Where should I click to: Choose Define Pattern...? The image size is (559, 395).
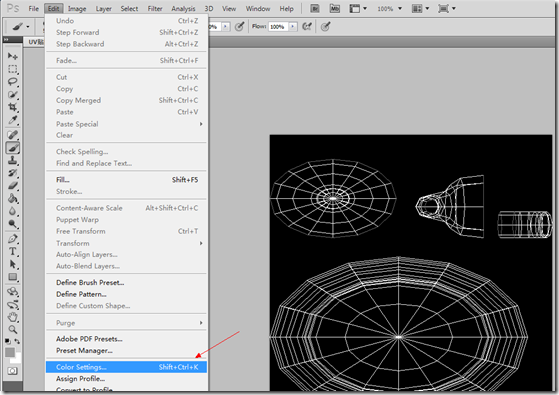point(126,294)
